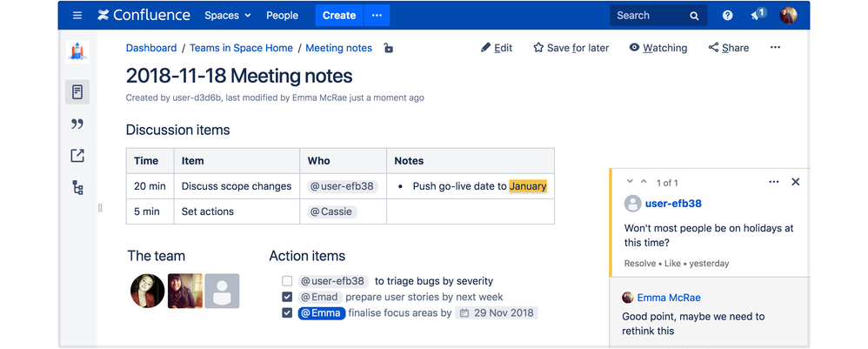Click the @Cassie mention in table
The height and width of the screenshot is (349, 868).
332,211
